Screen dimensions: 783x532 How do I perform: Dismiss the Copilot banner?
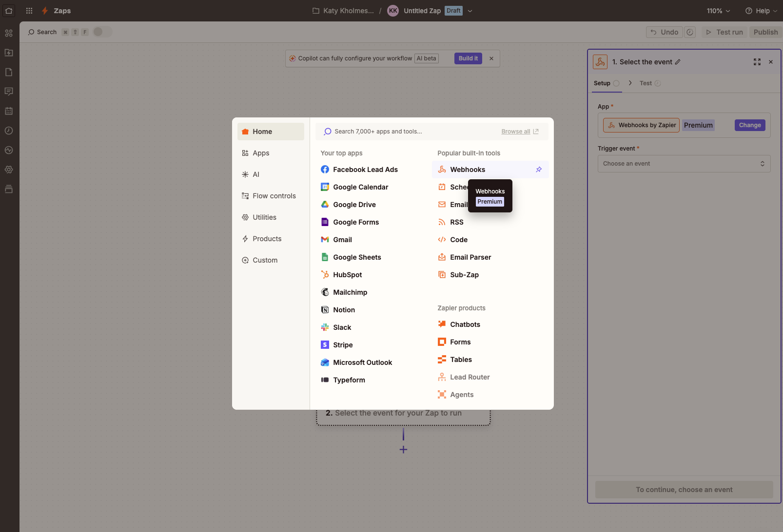click(491, 58)
